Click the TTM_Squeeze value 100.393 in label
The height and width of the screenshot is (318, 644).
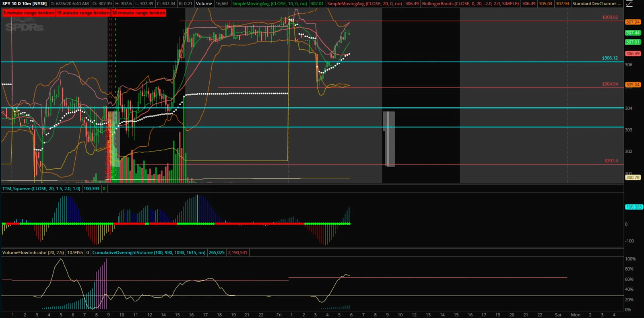[x=91, y=189]
